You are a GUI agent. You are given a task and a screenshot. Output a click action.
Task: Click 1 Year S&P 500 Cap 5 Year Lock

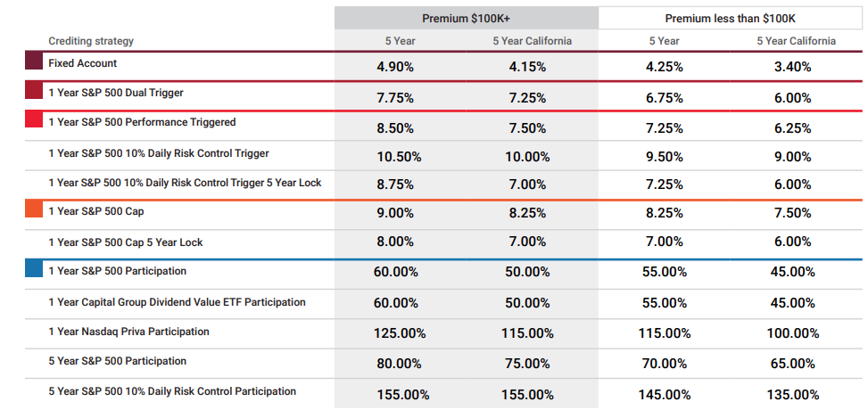click(126, 242)
